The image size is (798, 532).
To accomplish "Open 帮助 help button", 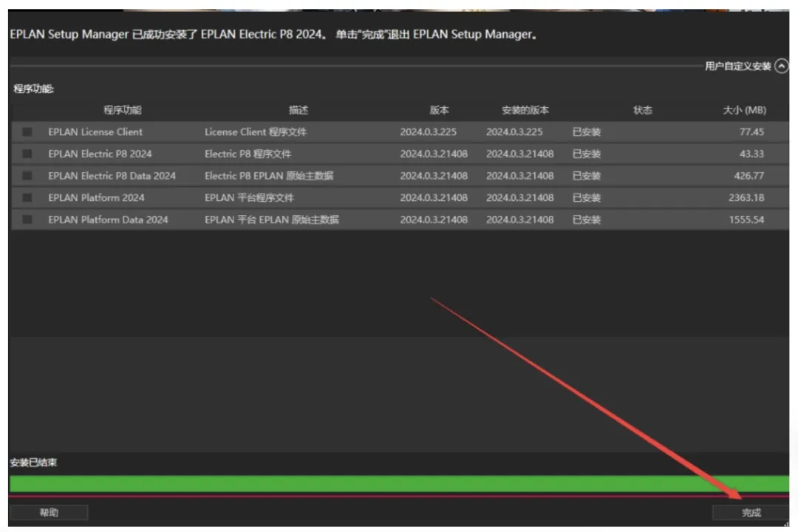I will click(49, 513).
